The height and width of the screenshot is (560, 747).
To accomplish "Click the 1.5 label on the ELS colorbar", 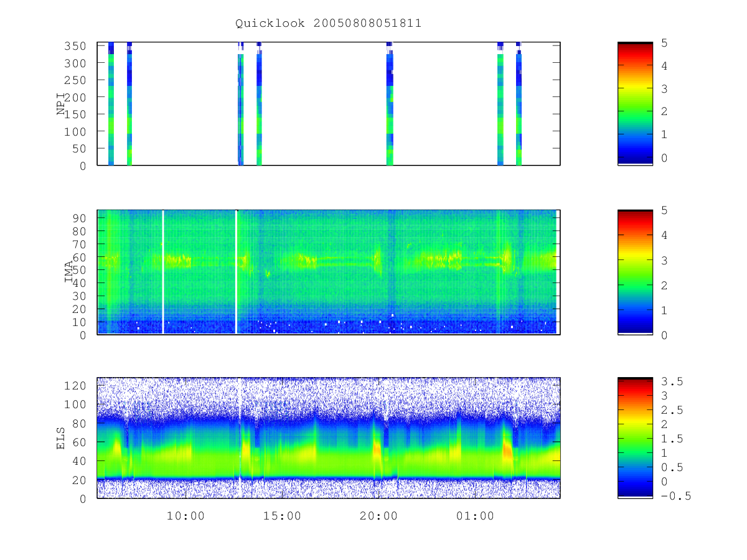I will 671,439.
